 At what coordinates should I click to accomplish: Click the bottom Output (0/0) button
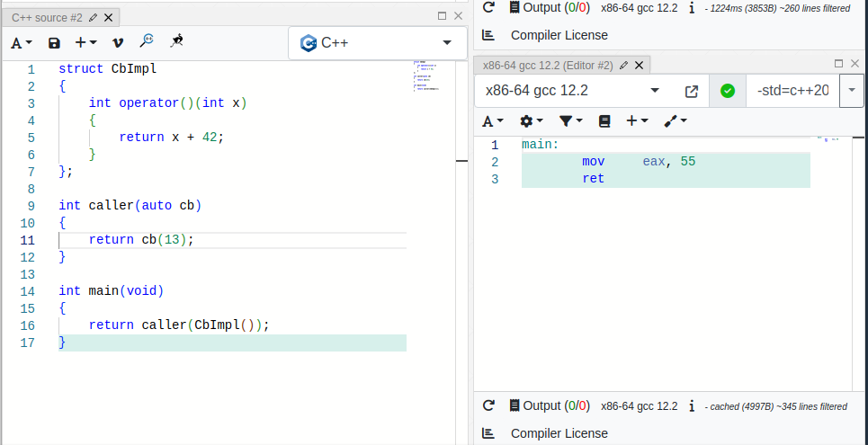[x=548, y=405]
